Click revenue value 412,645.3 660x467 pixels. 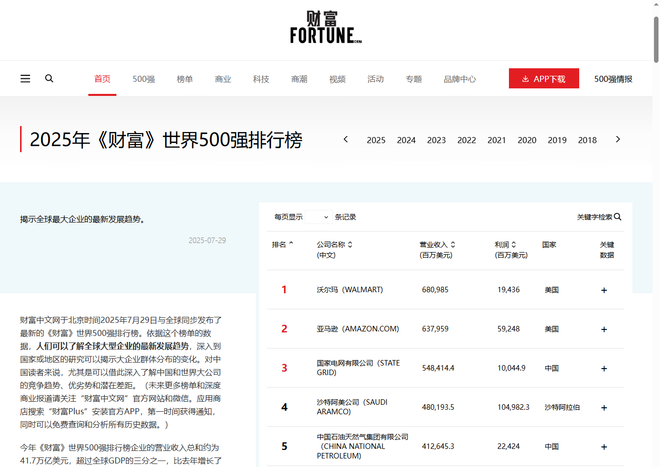(x=438, y=446)
